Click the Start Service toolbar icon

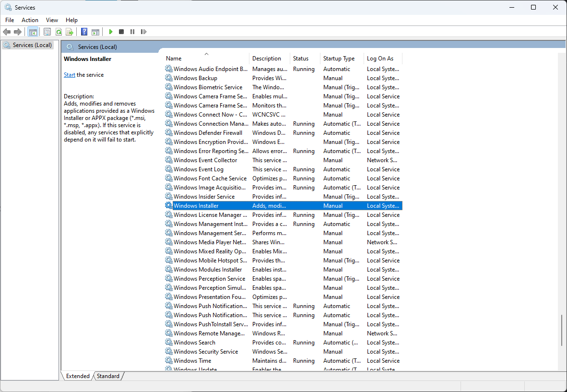pyautogui.click(x=111, y=31)
